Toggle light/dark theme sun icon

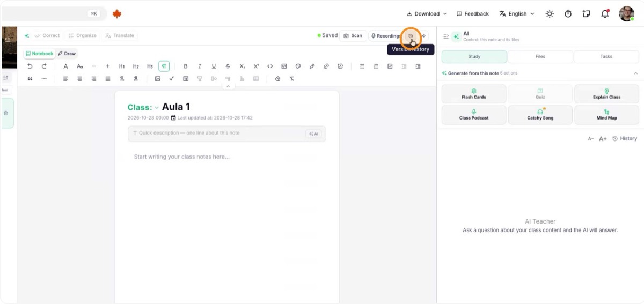550,14
